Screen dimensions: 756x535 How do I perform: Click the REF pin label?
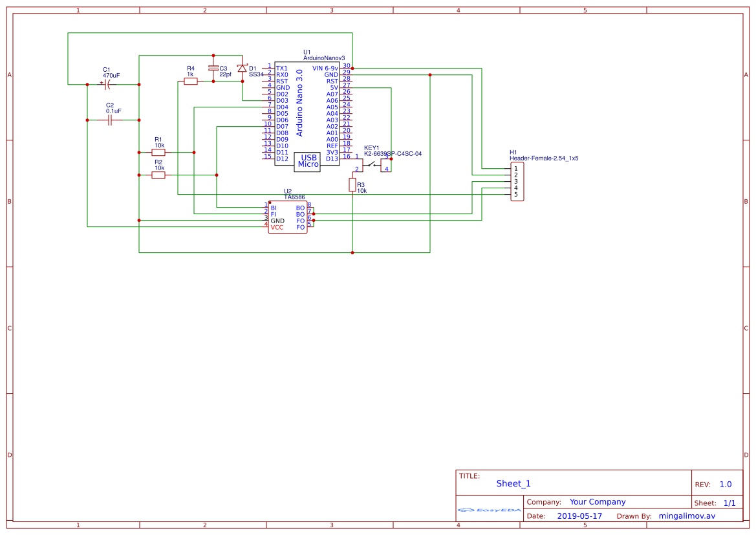pos(332,146)
